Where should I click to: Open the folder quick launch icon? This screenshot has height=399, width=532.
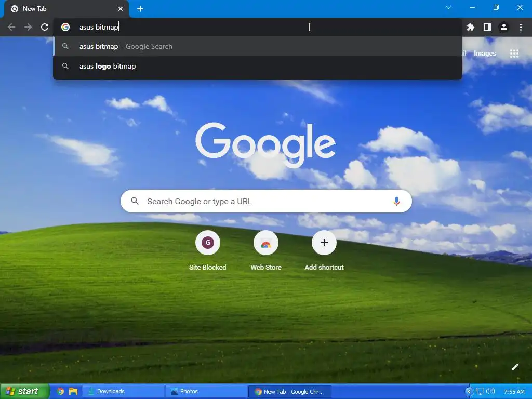(x=73, y=391)
